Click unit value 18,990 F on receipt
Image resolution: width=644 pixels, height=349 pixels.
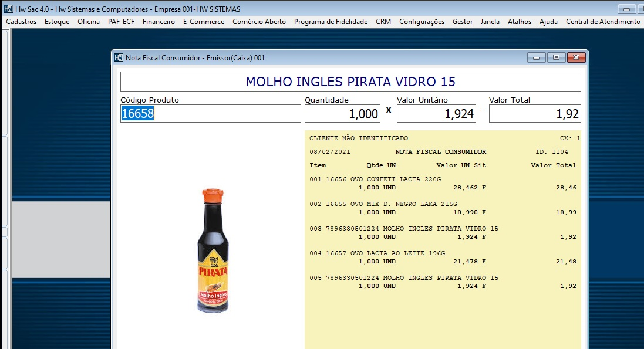click(x=470, y=212)
